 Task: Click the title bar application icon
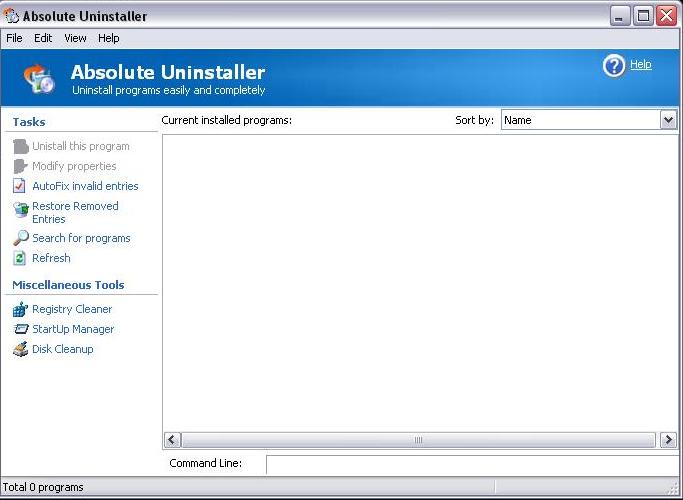11,16
